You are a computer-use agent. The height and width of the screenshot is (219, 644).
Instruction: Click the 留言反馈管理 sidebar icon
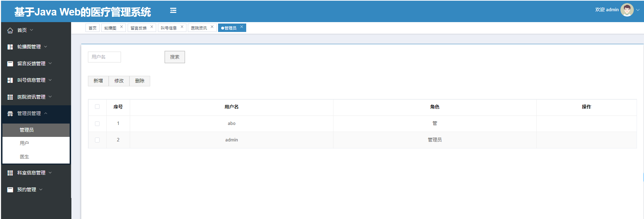pyautogui.click(x=10, y=64)
